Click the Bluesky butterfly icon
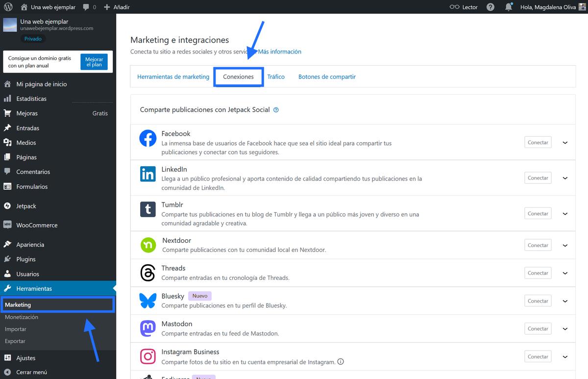The height and width of the screenshot is (379, 588). (x=147, y=301)
